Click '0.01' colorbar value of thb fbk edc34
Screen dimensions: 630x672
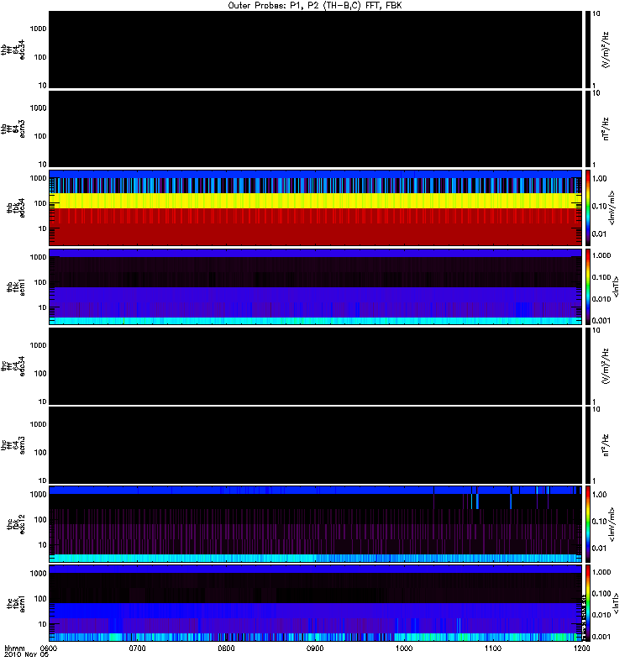[600, 234]
